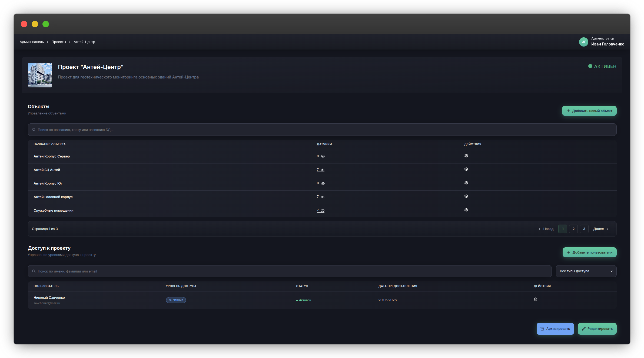Open actions gear for user Николай Савченко
644x358 pixels.
click(536, 300)
